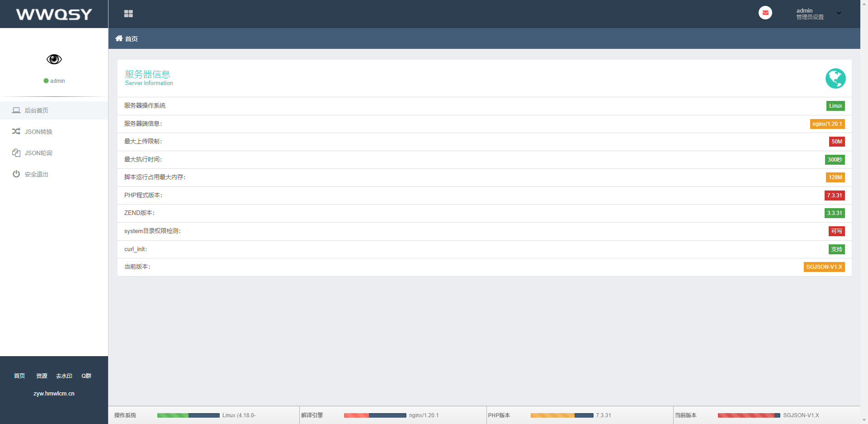Open the admin 管理员设置 user menu
This screenshot has width=868, height=424.
pos(810,14)
